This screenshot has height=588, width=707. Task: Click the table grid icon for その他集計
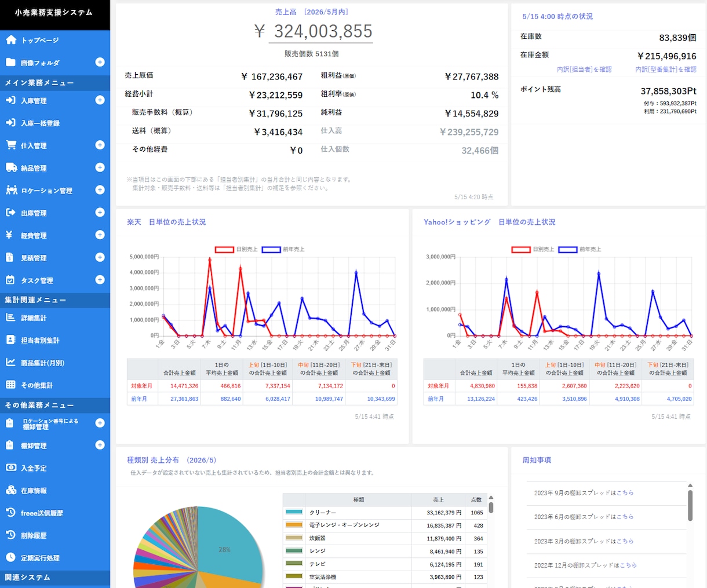[10, 385]
